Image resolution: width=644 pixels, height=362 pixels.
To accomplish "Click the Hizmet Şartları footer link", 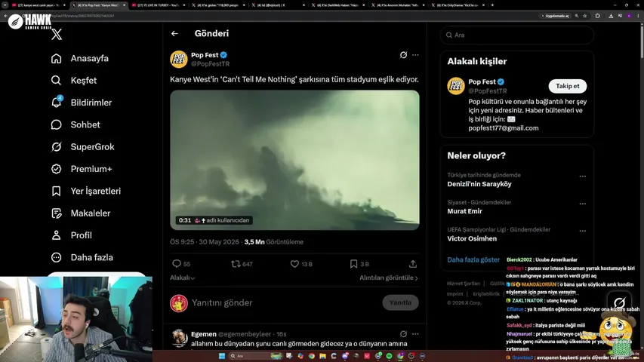I will pos(464,284).
